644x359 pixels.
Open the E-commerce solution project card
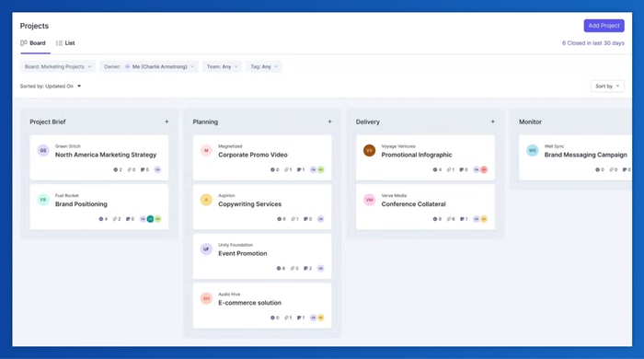pyautogui.click(x=262, y=306)
